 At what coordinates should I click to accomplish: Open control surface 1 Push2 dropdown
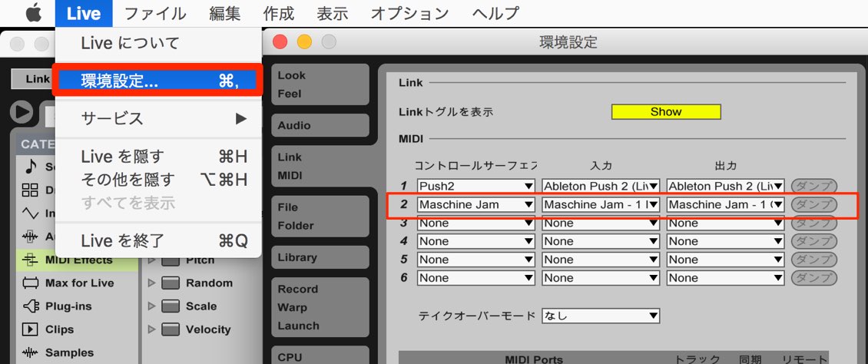point(476,186)
